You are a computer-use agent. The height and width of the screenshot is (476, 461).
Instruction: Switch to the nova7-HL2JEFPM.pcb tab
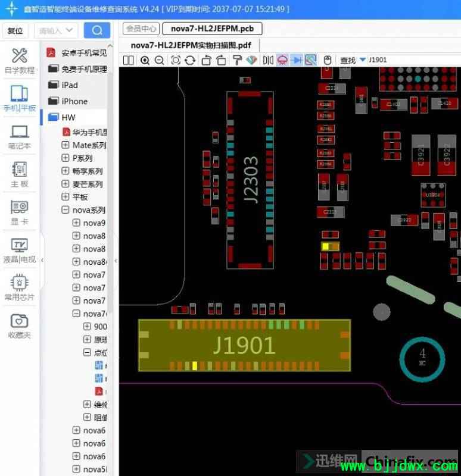(x=212, y=29)
